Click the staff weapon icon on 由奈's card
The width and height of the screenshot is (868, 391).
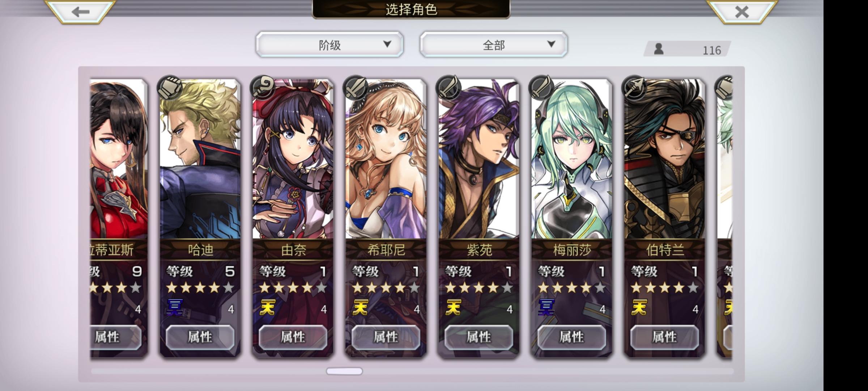point(263,88)
